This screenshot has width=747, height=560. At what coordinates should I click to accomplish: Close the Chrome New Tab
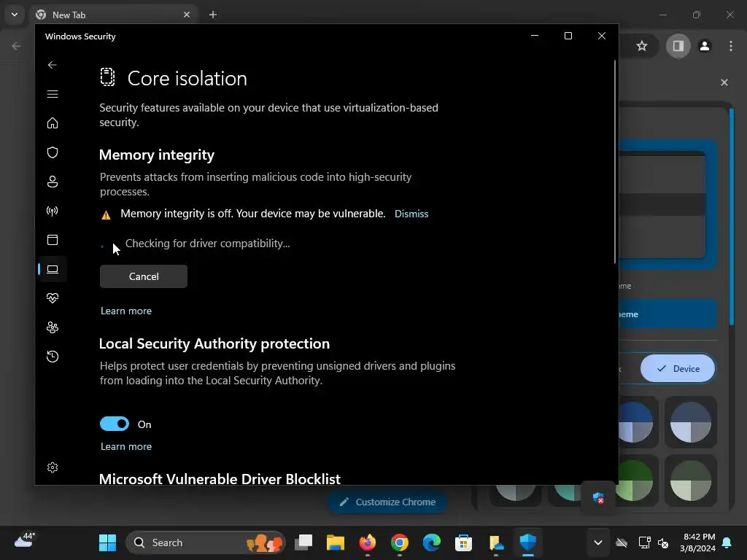(x=187, y=15)
